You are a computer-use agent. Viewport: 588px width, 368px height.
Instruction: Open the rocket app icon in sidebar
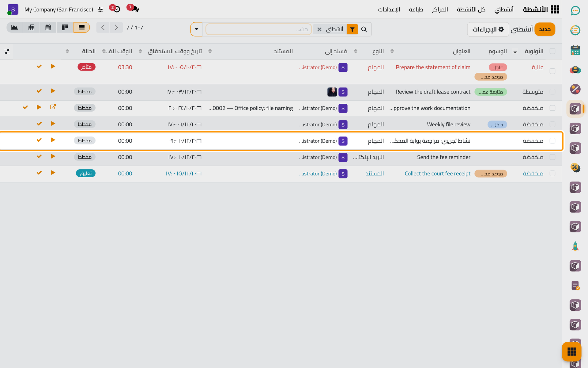(x=575, y=246)
